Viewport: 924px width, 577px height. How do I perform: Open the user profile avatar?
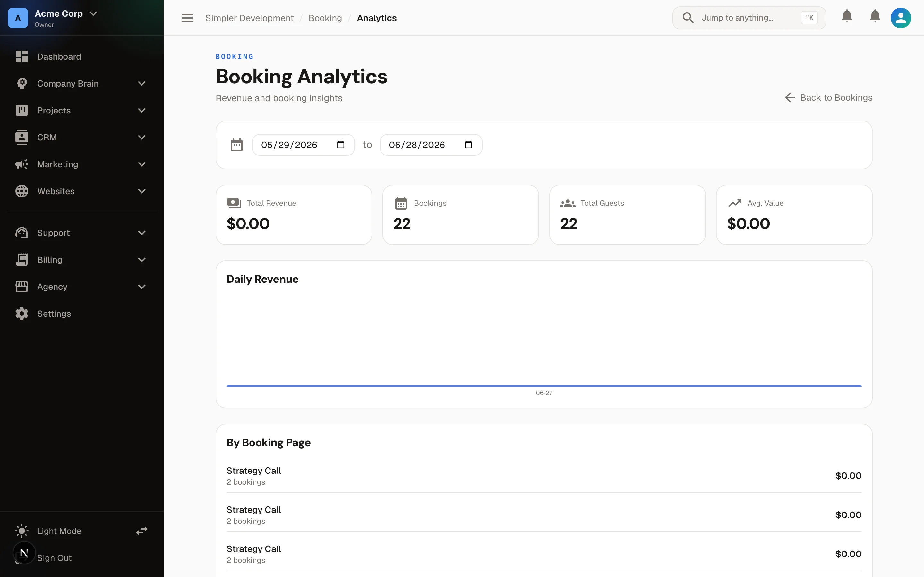tap(901, 18)
